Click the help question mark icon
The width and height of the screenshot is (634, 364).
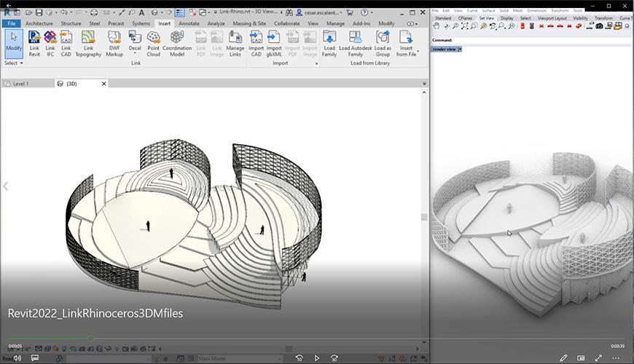[364, 12]
